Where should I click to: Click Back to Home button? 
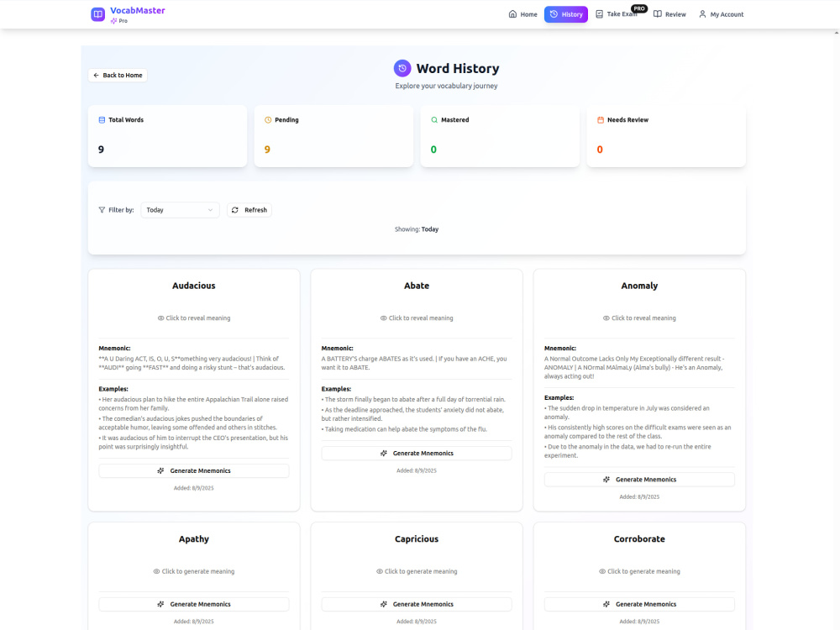point(118,75)
